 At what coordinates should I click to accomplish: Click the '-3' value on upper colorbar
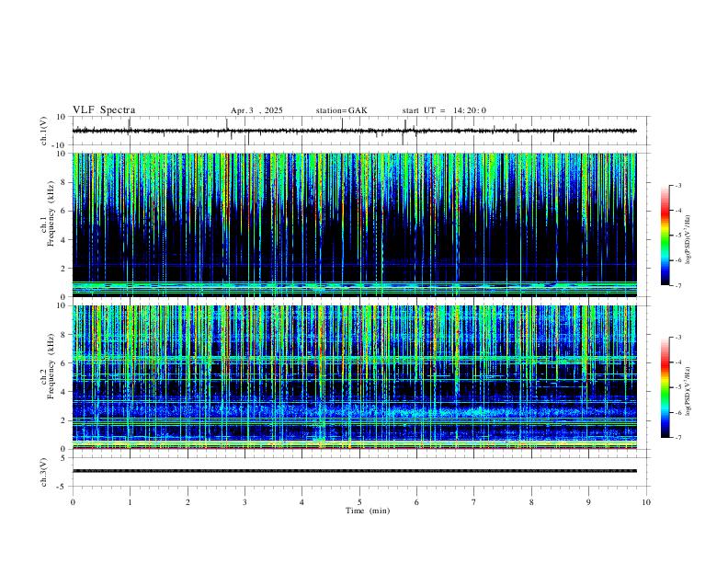coord(677,185)
